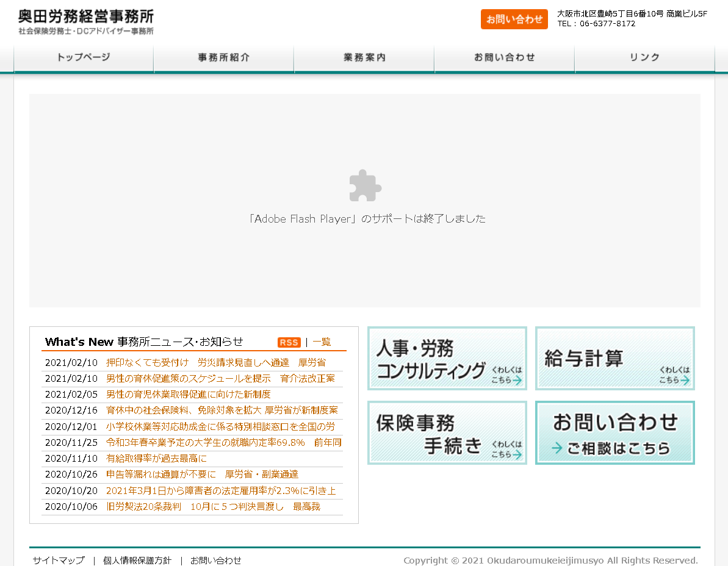Select トップページ in the navigation bar
This screenshot has width=728, height=566.
(83, 57)
